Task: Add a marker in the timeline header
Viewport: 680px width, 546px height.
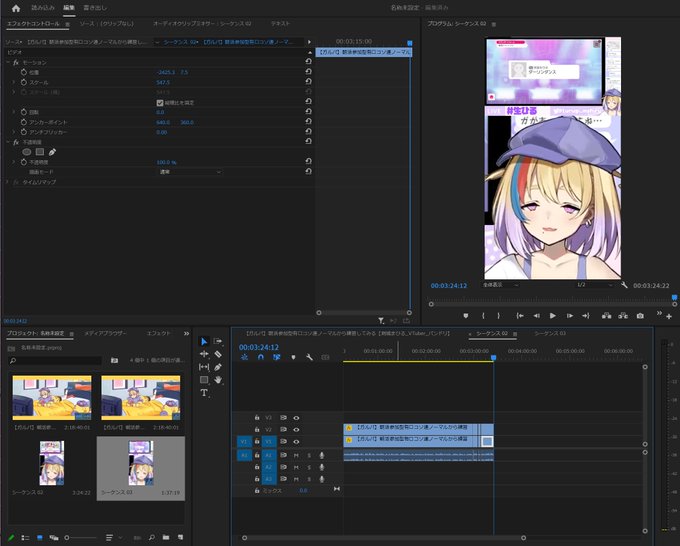Action: click(294, 357)
